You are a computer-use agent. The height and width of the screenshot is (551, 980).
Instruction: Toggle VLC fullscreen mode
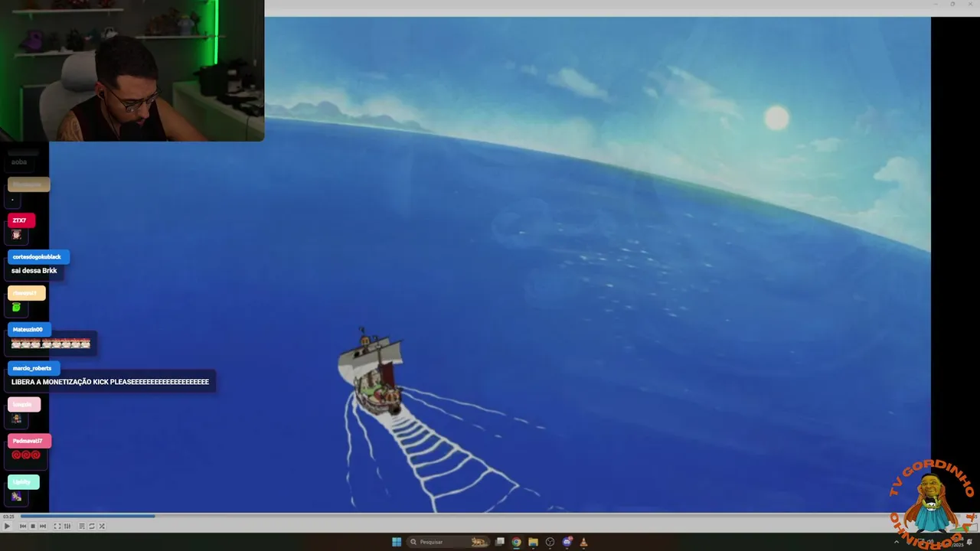(57, 526)
